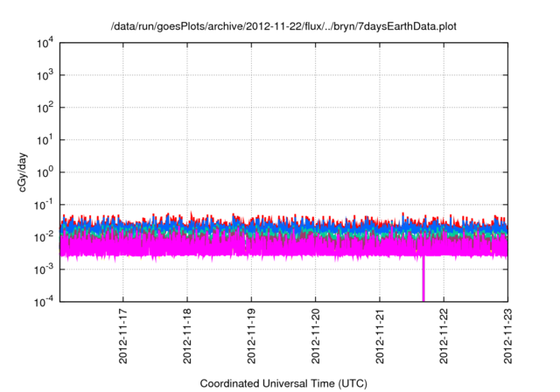This screenshot has width=560, height=392.
Task: Select the 2012-11-23 date tick label
Action: pos(507,337)
